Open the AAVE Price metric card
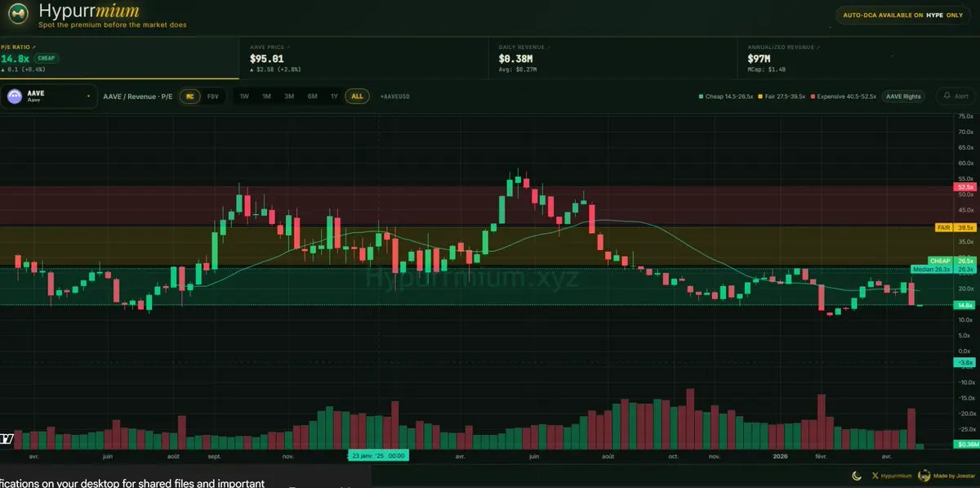 click(363, 59)
